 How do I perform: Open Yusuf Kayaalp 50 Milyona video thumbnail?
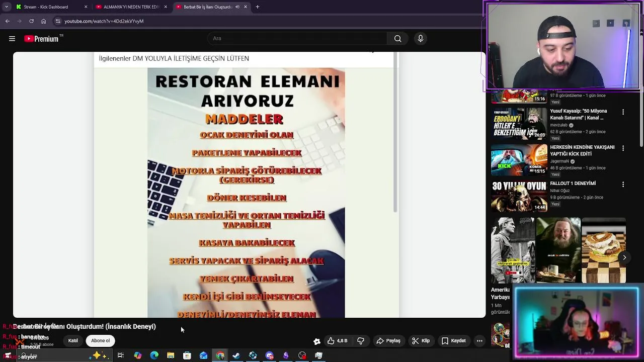coord(519,124)
